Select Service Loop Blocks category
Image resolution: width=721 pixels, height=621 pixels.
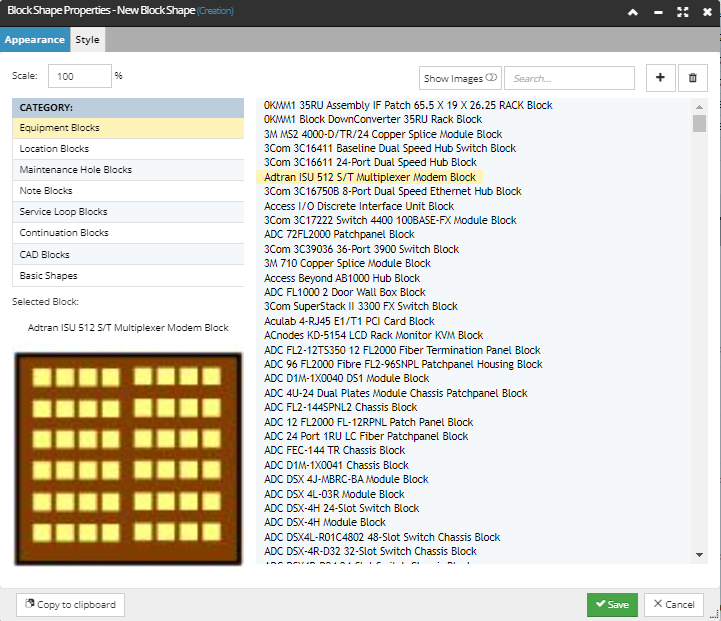click(x=128, y=212)
